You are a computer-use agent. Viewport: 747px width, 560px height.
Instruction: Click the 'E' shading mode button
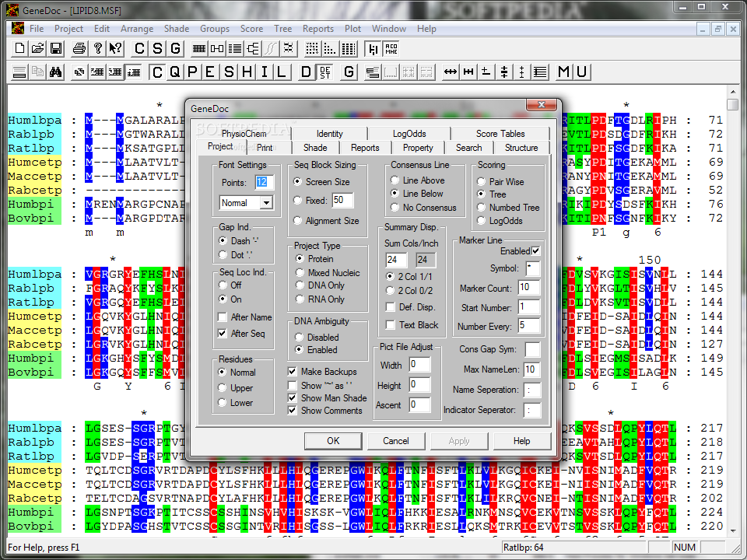tap(210, 72)
